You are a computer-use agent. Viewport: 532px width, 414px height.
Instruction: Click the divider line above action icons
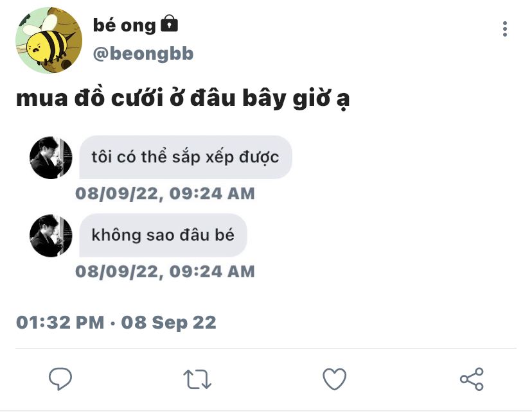click(x=266, y=349)
